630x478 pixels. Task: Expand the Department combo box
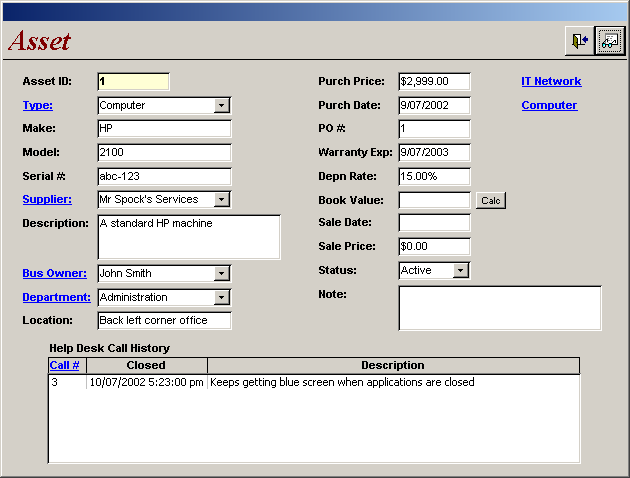pyautogui.click(x=222, y=297)
